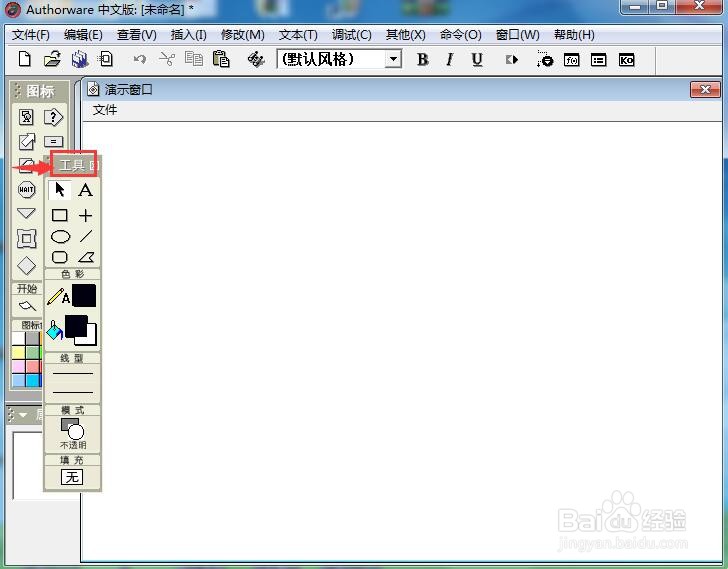Click the Paste clipboard icon

221,59
